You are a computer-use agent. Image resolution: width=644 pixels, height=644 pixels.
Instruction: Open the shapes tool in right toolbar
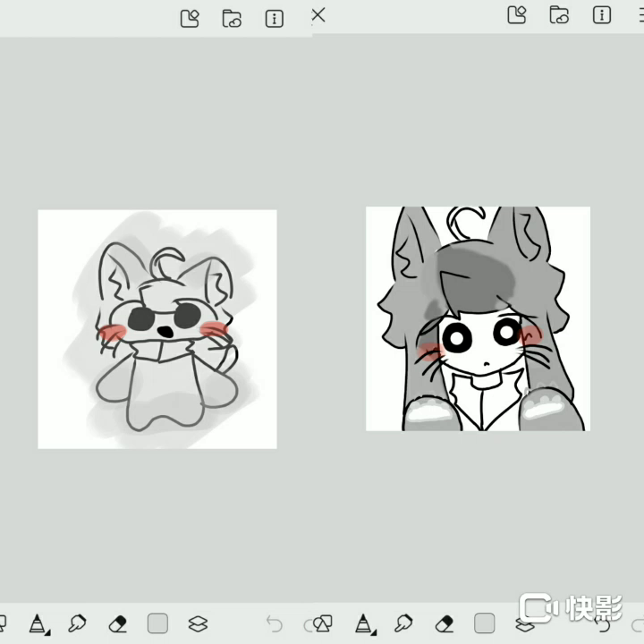[x=323, y=623]
